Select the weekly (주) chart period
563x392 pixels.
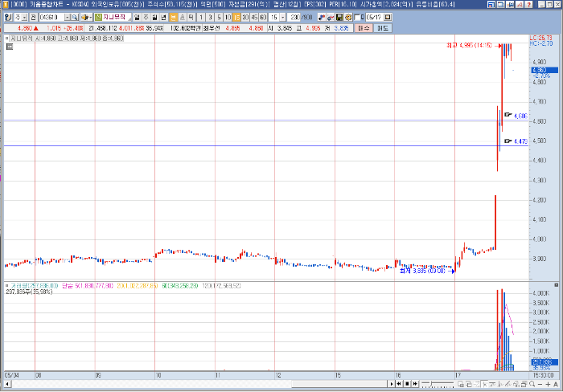(146, 17)
